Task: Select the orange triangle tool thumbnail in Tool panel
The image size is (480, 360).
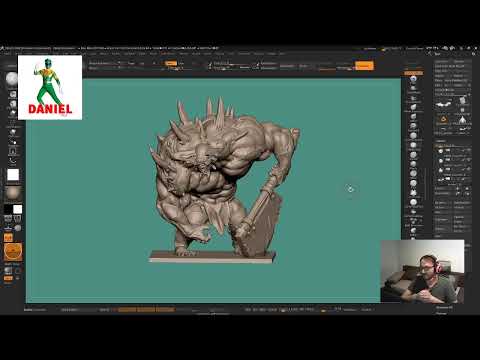Action: [x=443, y=119]
